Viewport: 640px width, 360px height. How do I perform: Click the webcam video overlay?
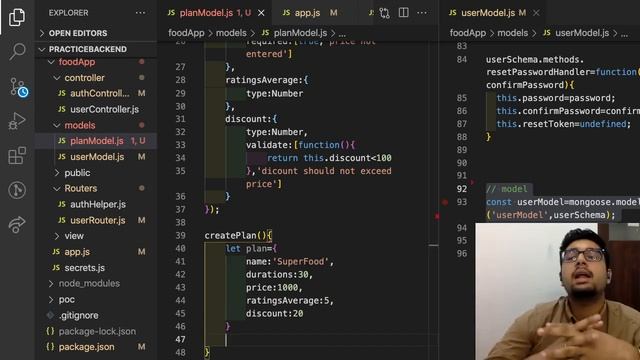pos(558,291)
